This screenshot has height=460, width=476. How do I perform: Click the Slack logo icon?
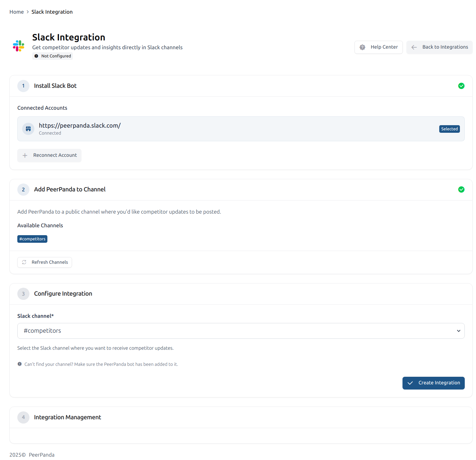click(19, 46)
